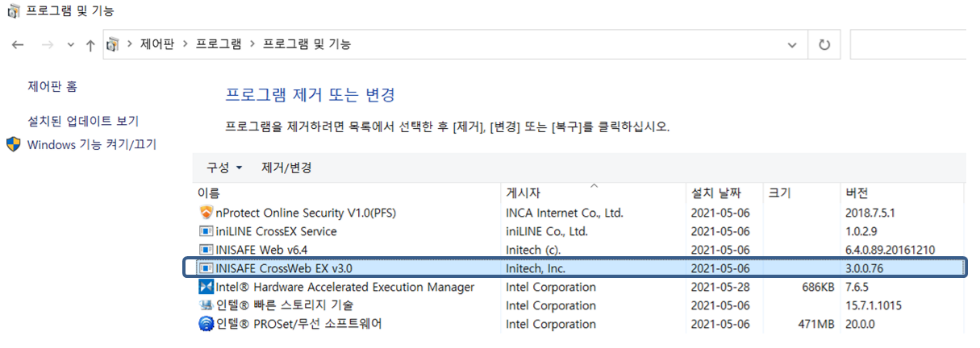Navigate to 프로그램 in breadcrumb
This screenshot has width=980, height=348.
coord(219,44)
